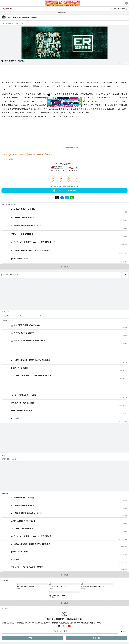Open タウタンパク質の過剰にリン酸化 article
The image size is (129, 644).
[x=24, y=395]
